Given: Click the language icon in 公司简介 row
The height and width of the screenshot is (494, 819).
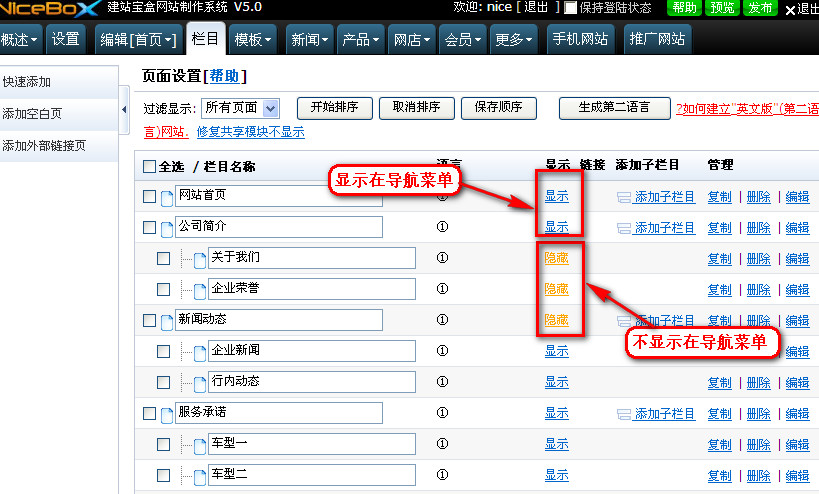Looking at the screenshot, I should coord(442,227).
